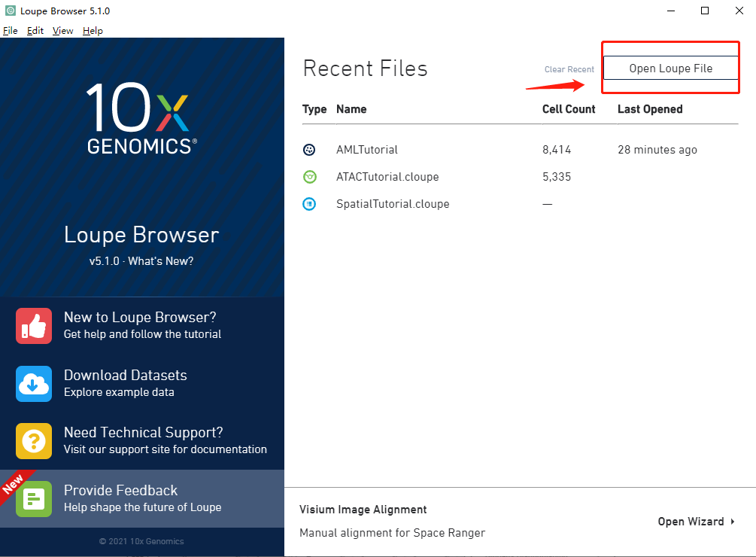The width and height of the screenshot is (756, 557).
Task: Click the Open Loupe File button
Action: point(669,68)
